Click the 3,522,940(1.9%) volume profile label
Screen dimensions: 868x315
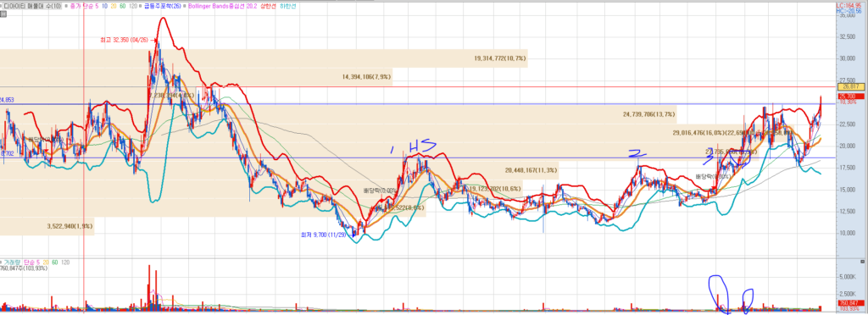pos(70,226)
